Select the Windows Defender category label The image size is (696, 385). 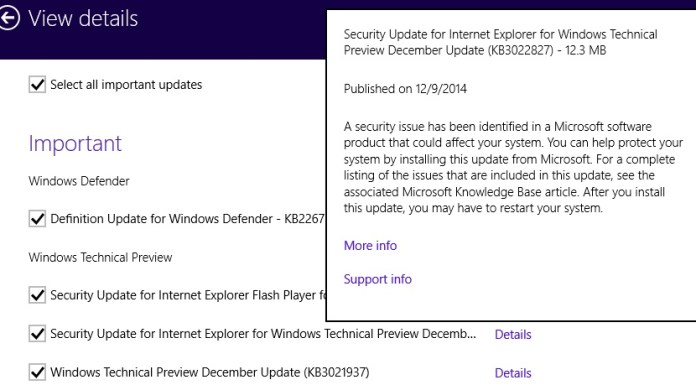coord(79,181)
